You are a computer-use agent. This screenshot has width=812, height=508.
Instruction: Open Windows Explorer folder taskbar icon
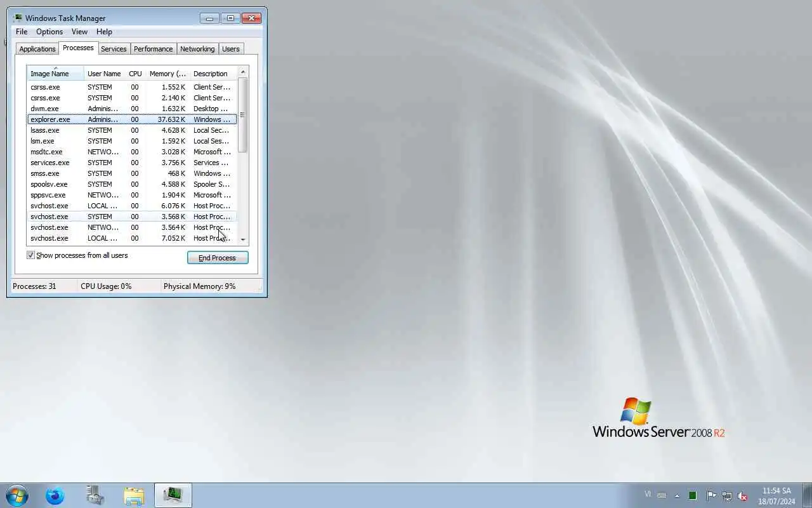134,495
